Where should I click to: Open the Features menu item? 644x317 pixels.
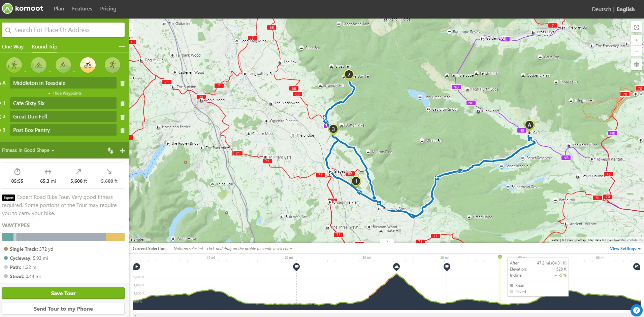coord(82,9)
